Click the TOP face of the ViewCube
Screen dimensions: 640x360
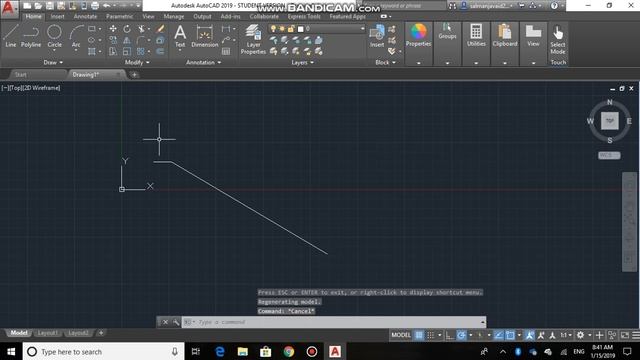tap(609, 121)
